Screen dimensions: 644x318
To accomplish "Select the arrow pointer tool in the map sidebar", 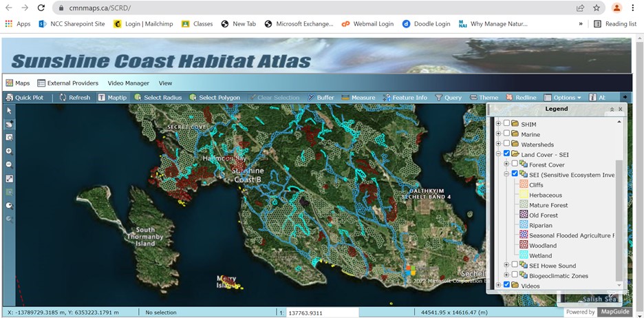I will pos(9,111).
